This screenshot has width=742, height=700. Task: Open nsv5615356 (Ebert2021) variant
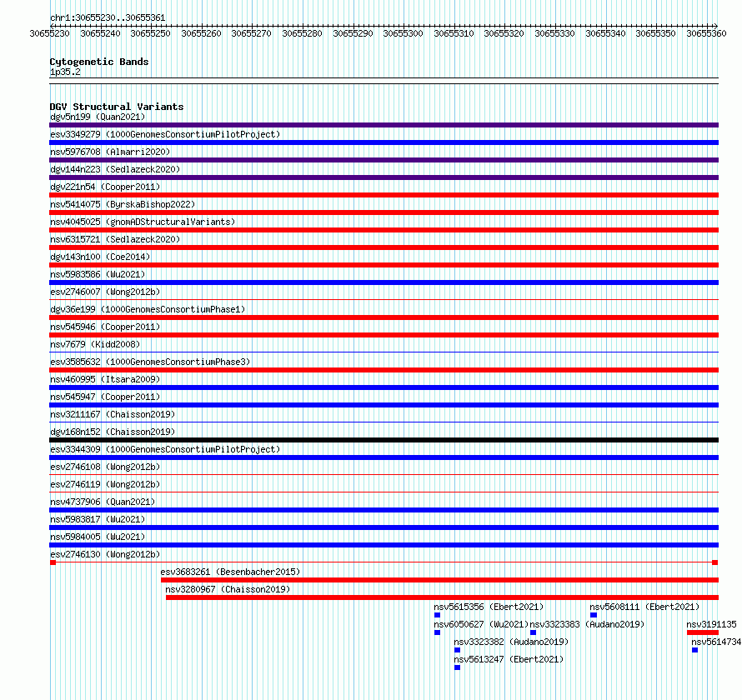point(489,607)
